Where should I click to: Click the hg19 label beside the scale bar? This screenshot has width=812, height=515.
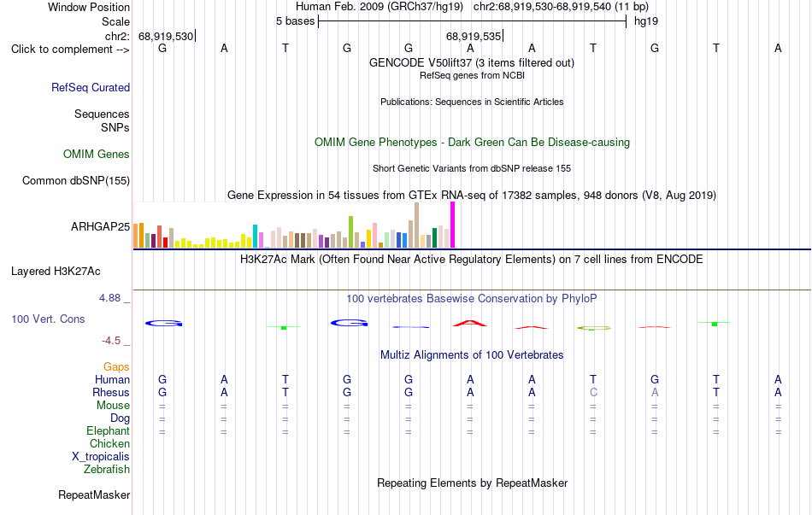click(646, 21)
